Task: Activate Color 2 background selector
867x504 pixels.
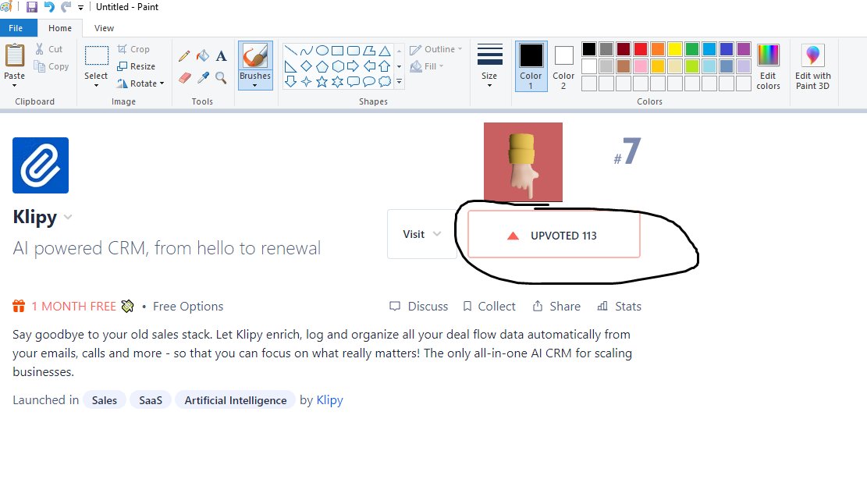Action: [563, 66]
